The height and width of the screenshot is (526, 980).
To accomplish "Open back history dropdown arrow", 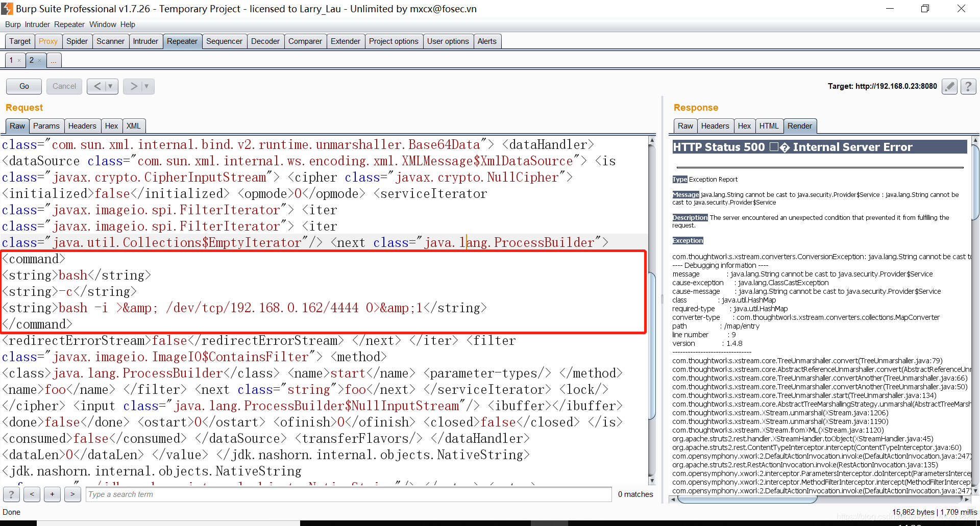I will (x=111, y=86).
